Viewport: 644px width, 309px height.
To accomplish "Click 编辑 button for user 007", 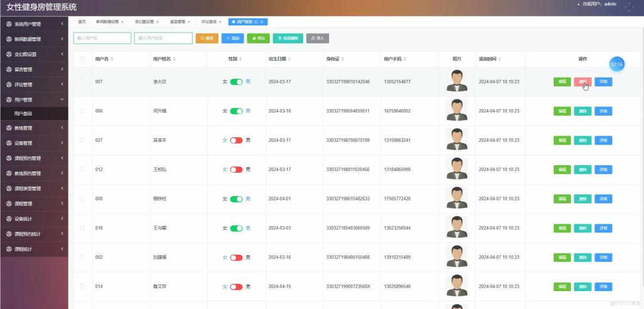I will click(x=562, y=81).
